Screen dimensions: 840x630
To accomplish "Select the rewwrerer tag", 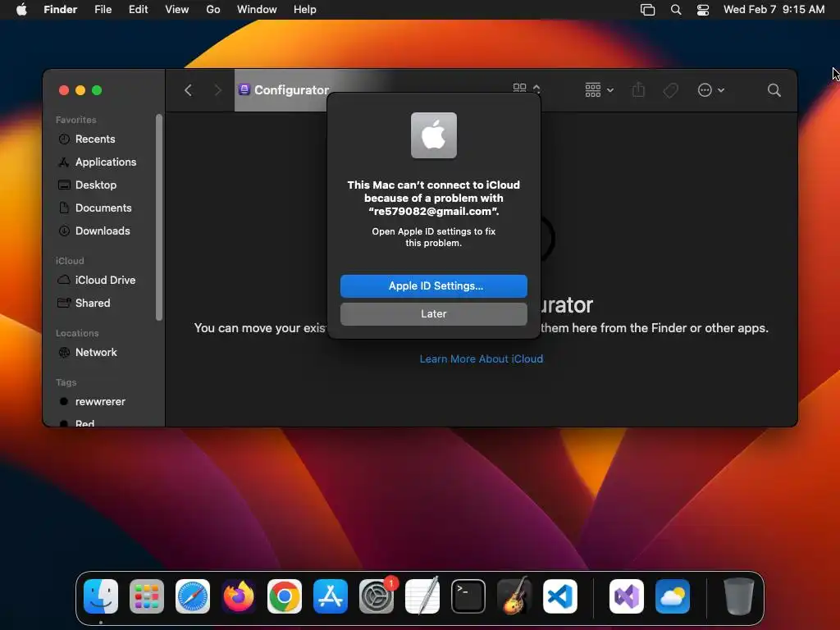I will pos(106,402).
